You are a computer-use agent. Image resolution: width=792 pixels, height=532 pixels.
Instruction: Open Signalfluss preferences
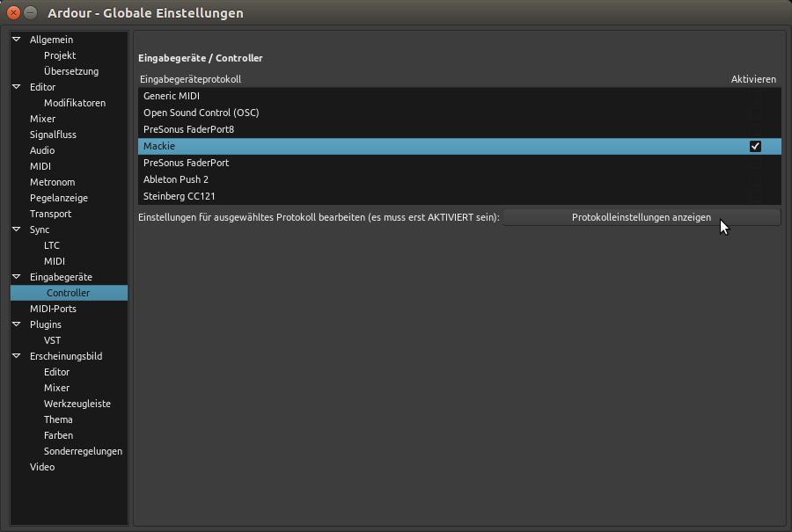pos(53,135)
